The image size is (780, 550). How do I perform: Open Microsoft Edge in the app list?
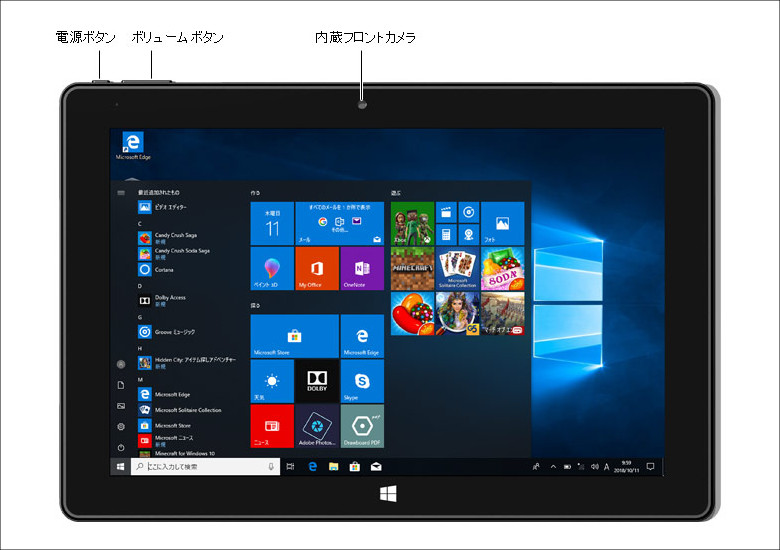point(164,394)
